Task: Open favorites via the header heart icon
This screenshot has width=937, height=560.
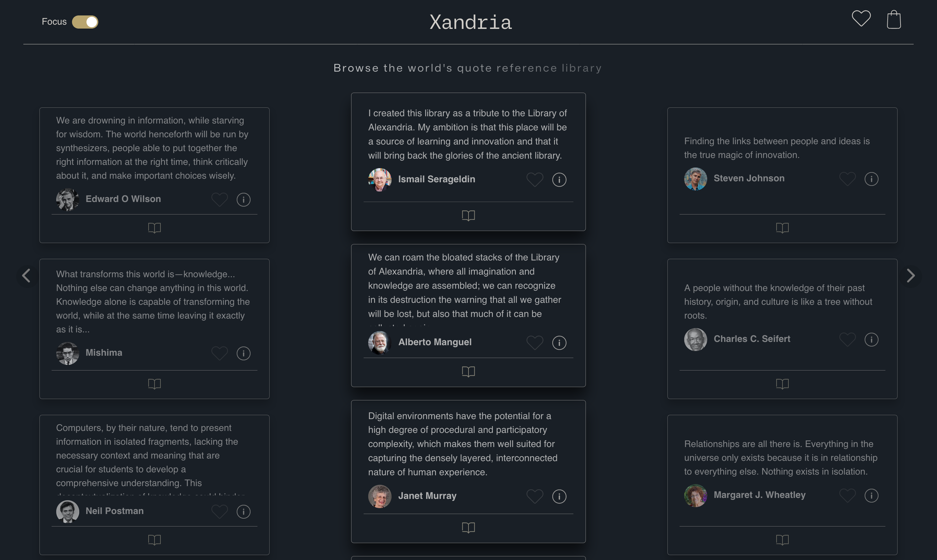Action: (861, 18)
